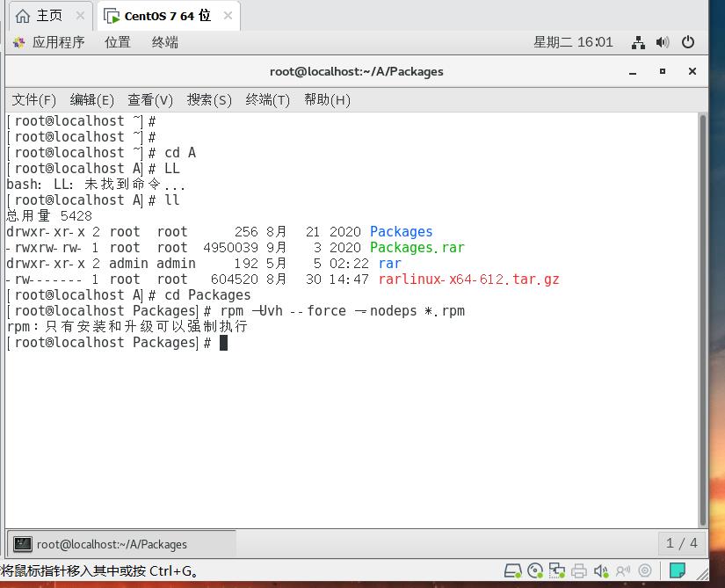This screenshot has height=588, width=725.
Task: Click the '总用量 5428' line
Action: pyautogui.click(x=49, y=216)
